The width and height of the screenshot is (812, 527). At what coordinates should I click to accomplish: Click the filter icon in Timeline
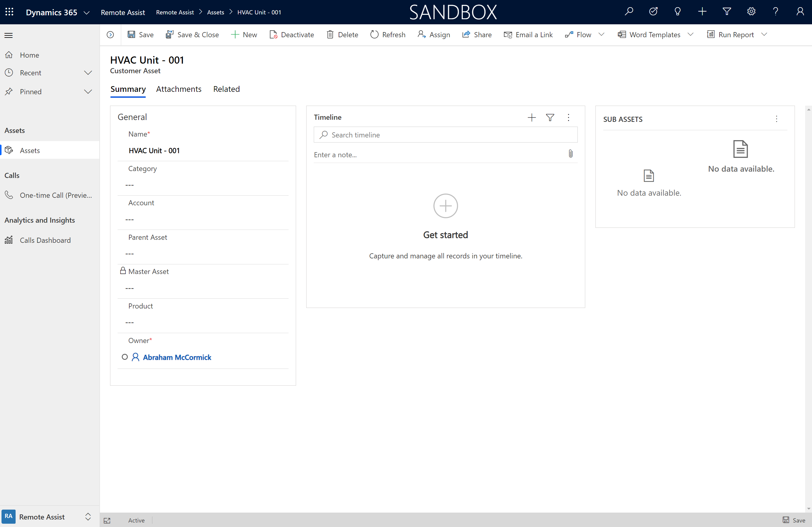[550, 117]
